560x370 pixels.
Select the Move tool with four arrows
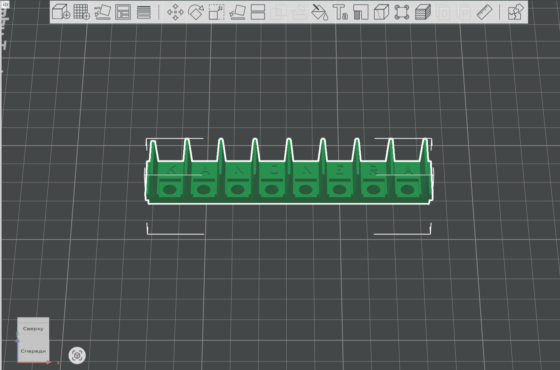pyautogui.click(x=175, y=12)
